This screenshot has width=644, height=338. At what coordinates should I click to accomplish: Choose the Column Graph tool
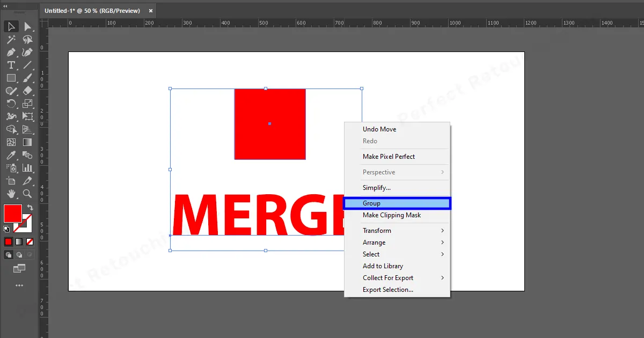coord(27,168)
